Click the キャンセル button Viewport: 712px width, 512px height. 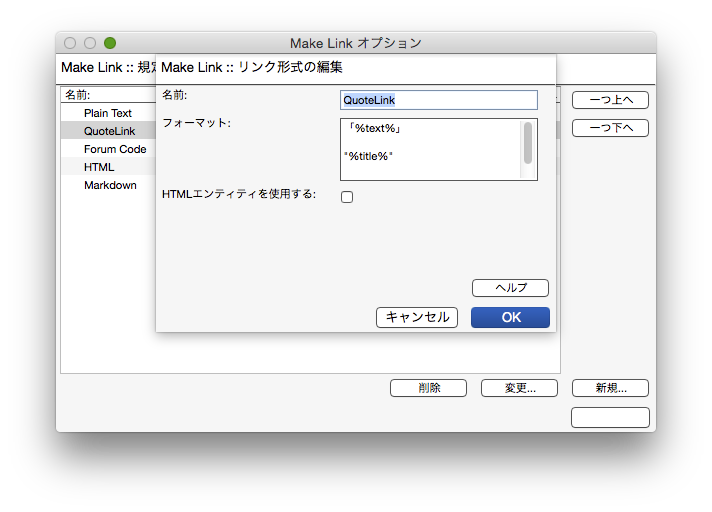pyautogui.click(x=417, y=317)
